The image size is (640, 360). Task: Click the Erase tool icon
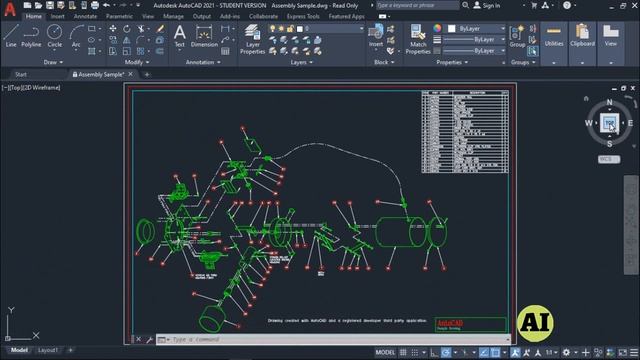[x=160, y=29]
